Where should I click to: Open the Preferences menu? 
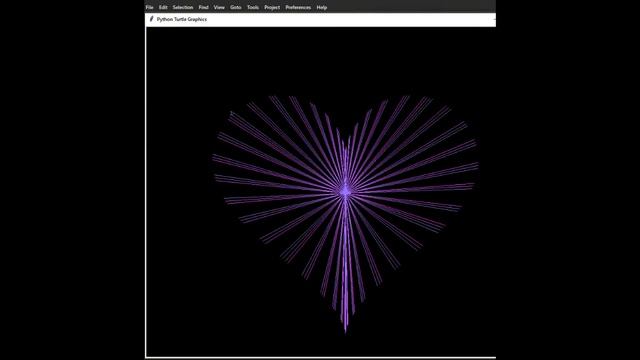coord(298,7)
